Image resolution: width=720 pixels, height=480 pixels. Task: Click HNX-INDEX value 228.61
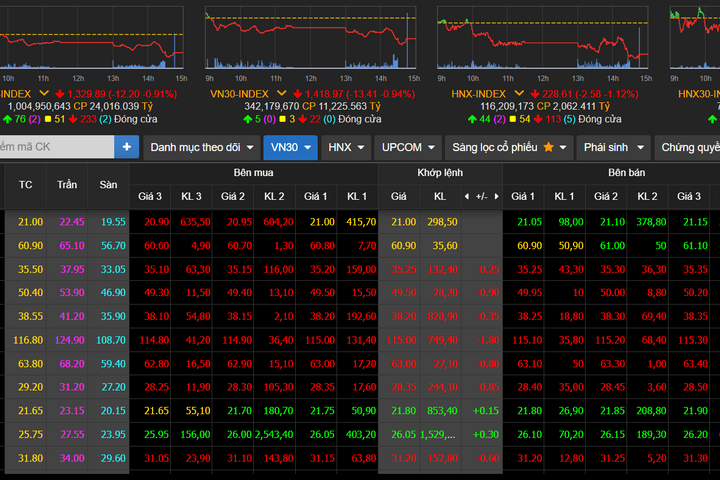click(557, 94)
